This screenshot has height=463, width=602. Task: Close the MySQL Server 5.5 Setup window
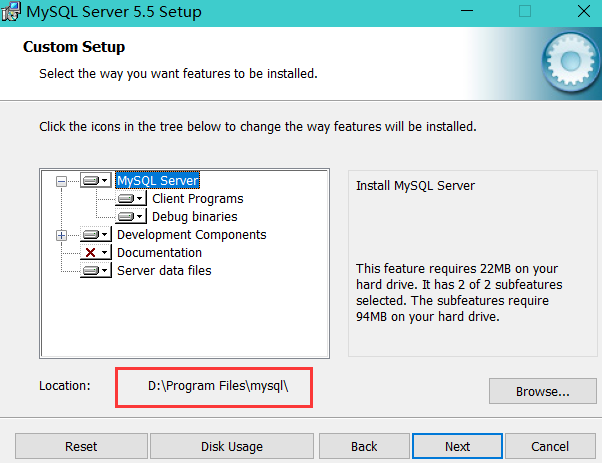[584, 11]
